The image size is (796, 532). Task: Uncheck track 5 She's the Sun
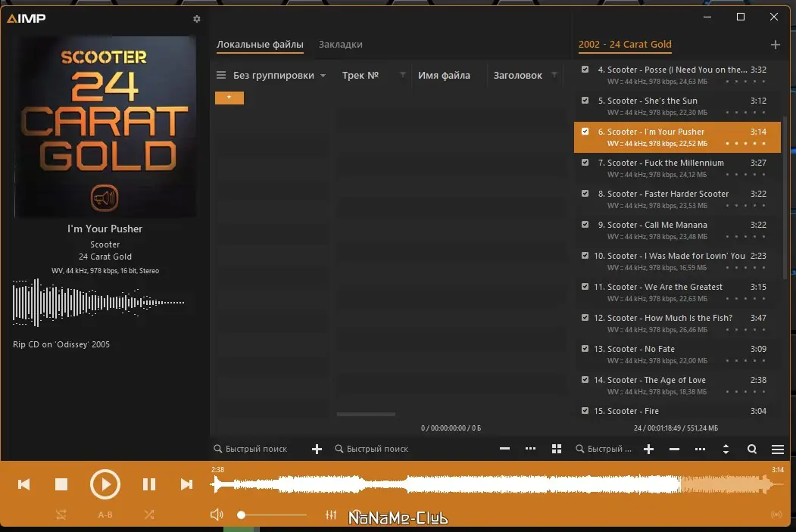pyautogui.click(x=585, y=101)
